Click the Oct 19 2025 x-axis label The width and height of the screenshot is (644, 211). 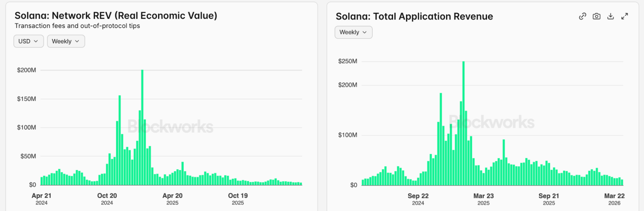pyautogui.click(x=238, y=199)
